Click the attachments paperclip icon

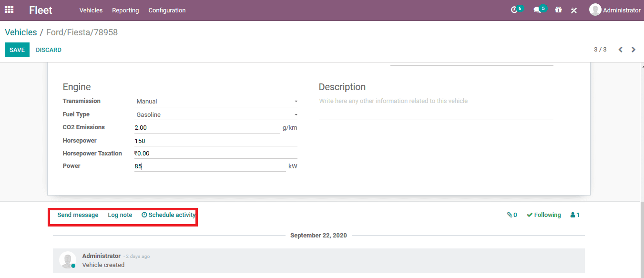click(510, 215)
